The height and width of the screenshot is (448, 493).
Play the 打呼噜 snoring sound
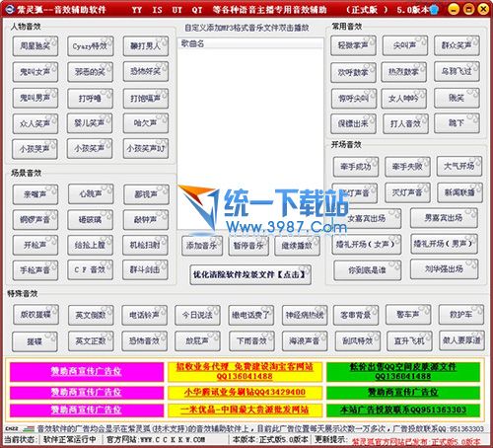pos(90,98)
